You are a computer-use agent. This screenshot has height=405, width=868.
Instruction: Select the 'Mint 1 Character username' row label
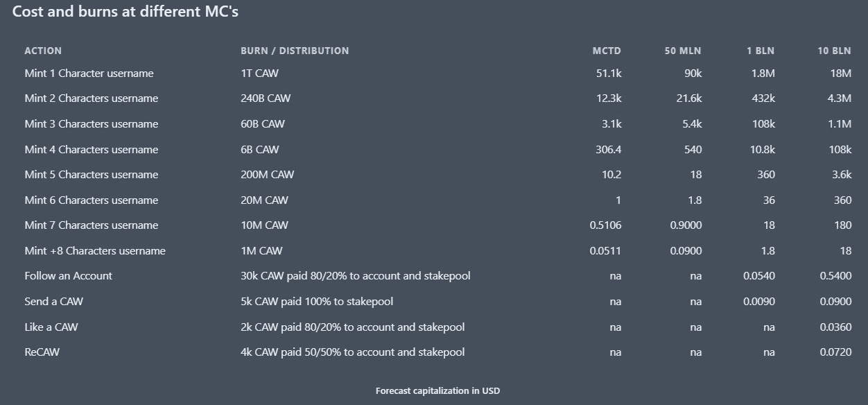(89, 74)
